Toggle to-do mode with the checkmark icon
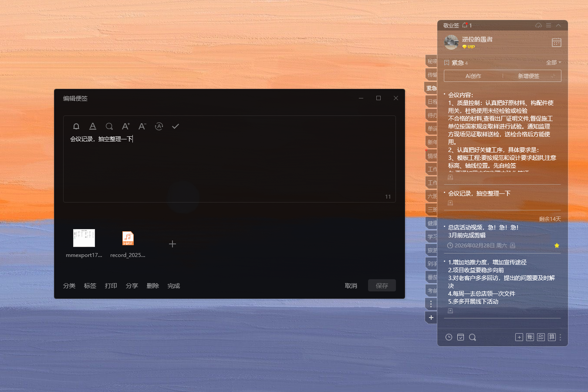Screen dimensions: 588x392 (x=175, y=126)
